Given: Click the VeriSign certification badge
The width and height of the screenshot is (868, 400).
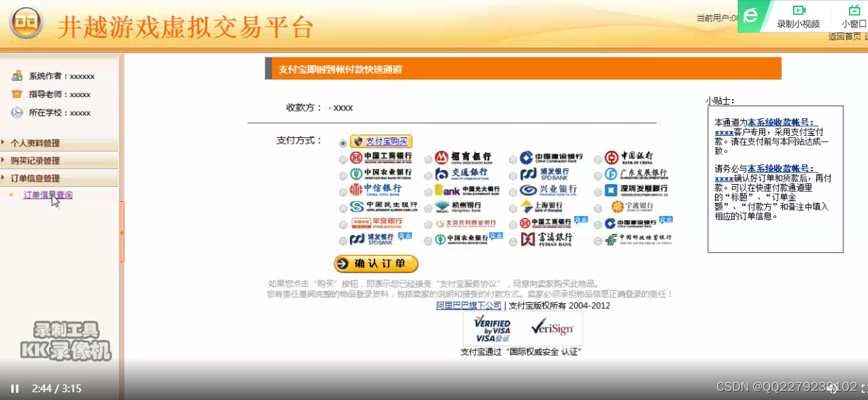Looking at the screenshot, I should [552, 328].
